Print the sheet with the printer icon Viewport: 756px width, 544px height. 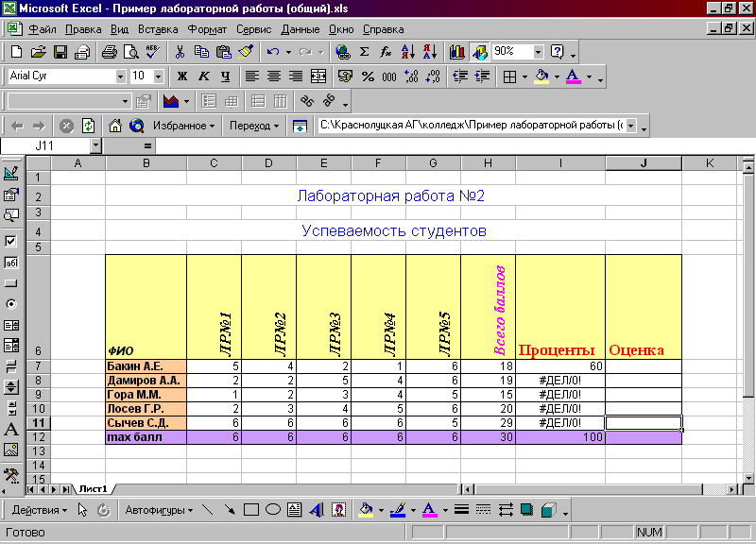click(x=110, y=52)
